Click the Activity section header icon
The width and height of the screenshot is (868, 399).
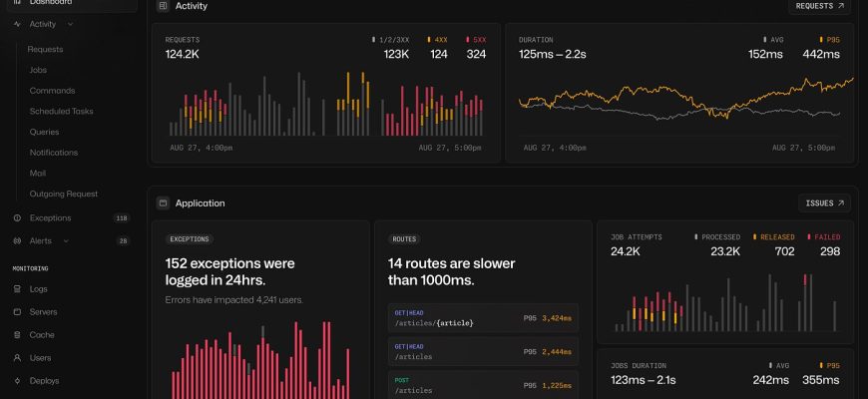click(x=163, y=6)
